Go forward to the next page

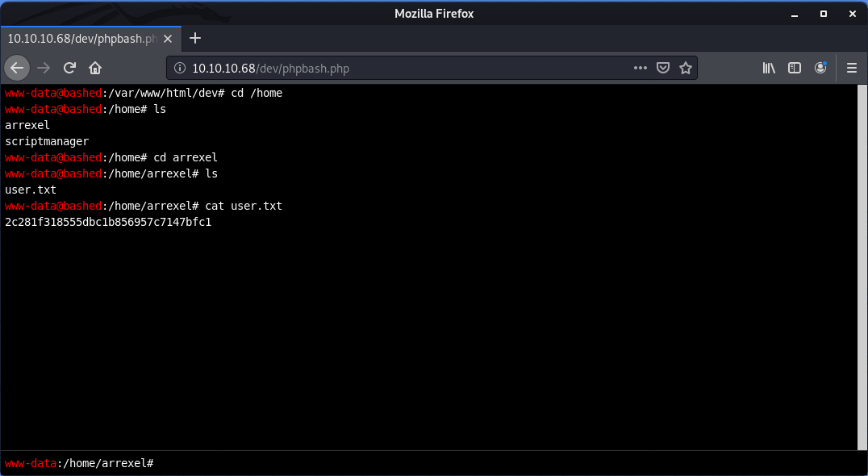click(44, 68)
